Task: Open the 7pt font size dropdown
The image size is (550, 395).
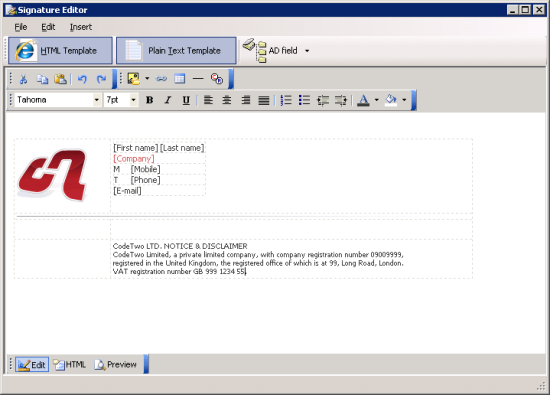Action: 133,100
